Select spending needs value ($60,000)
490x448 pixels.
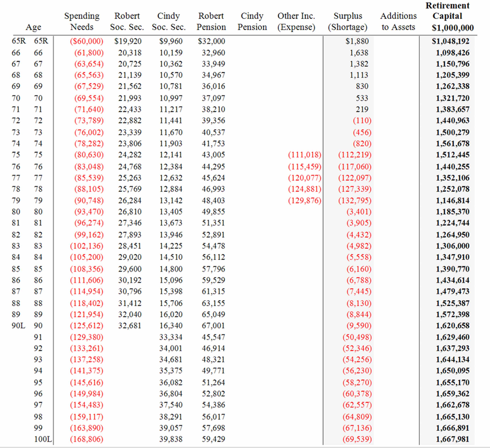click(x=87, y=41)
